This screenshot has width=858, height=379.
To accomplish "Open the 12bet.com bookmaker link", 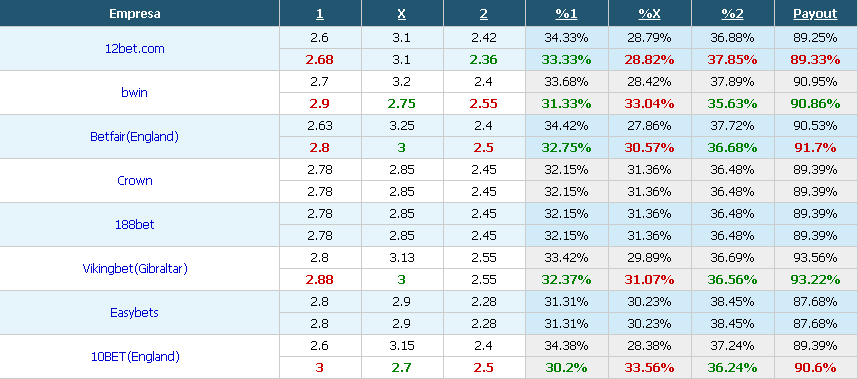I will pyautogui.click(x=135, y=49).
